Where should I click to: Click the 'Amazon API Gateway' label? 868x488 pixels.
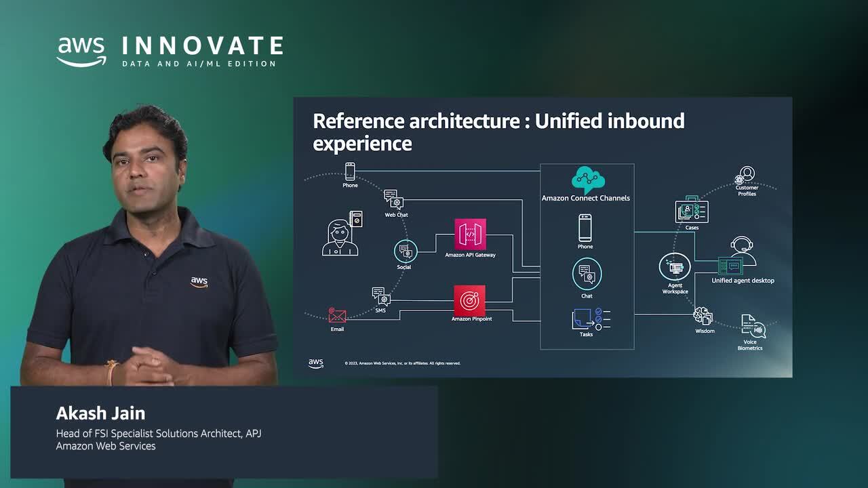tap(470, 256)
